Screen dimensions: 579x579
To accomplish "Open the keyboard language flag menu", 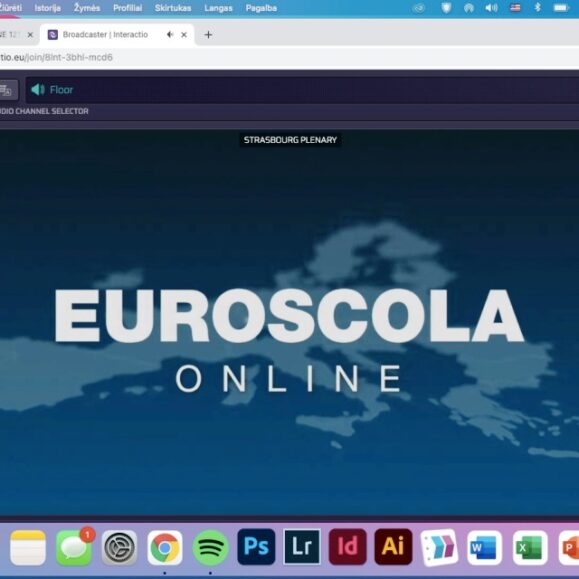I will pyautogui.click(x=515, y=8).
